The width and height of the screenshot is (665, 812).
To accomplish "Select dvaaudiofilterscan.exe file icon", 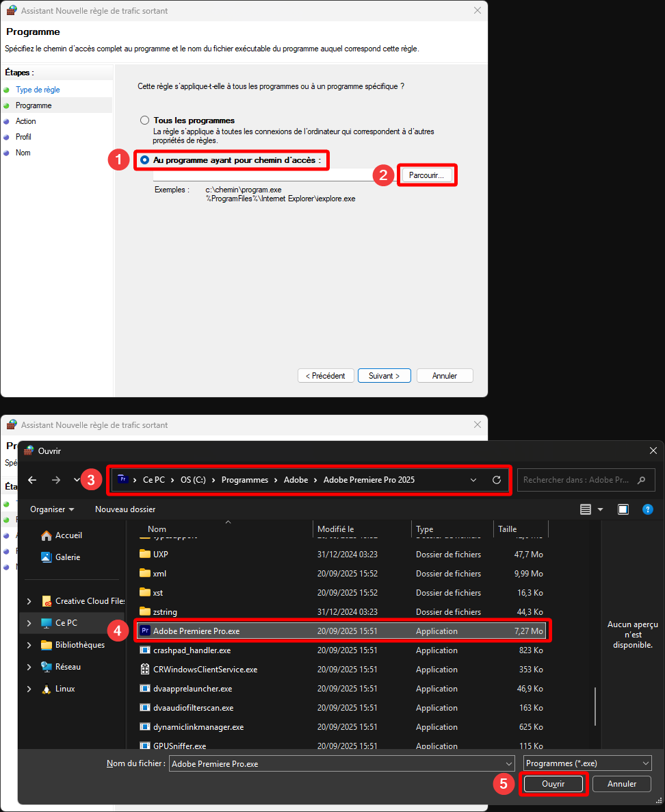I will (145, 707).
